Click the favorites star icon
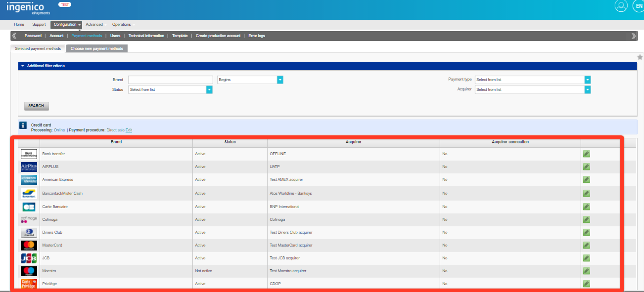 coord(640,57)
